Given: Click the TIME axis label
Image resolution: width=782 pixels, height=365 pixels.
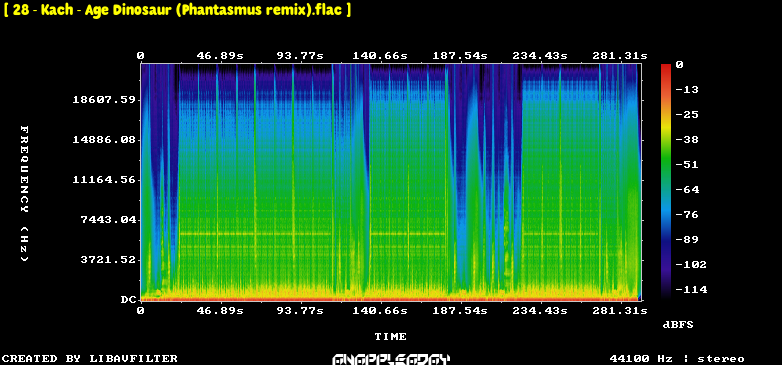Looking at the screenshot, I should [391, 337].
